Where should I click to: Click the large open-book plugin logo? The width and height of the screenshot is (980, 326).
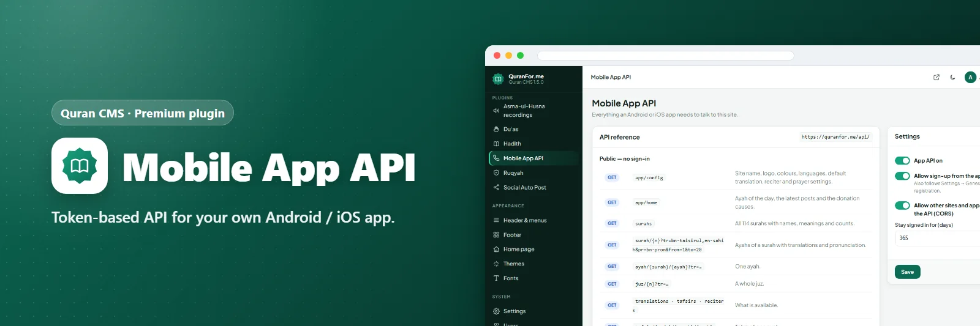[x=80, y=166]
